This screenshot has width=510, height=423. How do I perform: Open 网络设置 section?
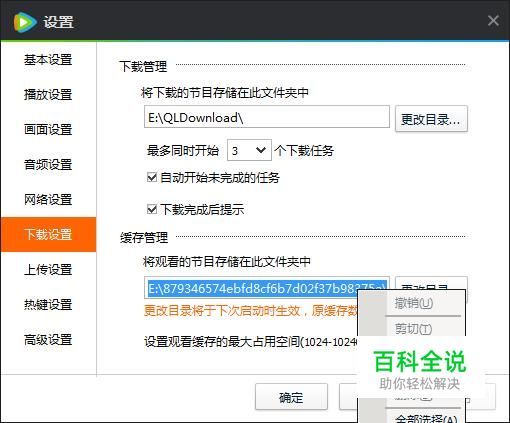click(x=48, y=199)
